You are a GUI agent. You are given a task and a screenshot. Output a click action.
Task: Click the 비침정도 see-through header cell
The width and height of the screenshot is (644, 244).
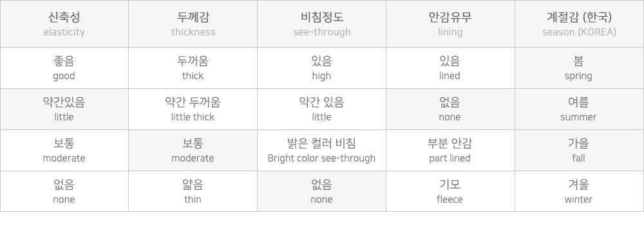(321, 24)
